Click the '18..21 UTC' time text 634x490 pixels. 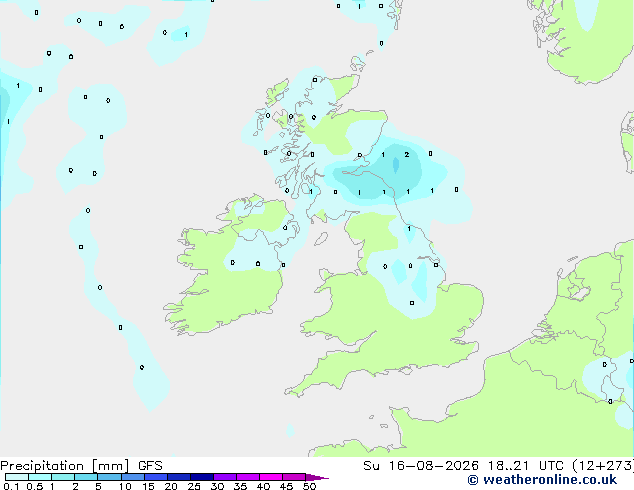pyautogui.click(x=525, y=466)
